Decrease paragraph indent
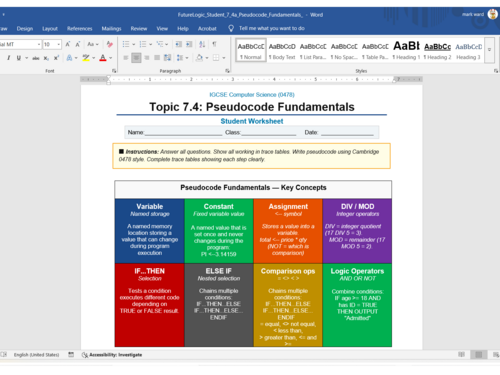 coord(179,44)
